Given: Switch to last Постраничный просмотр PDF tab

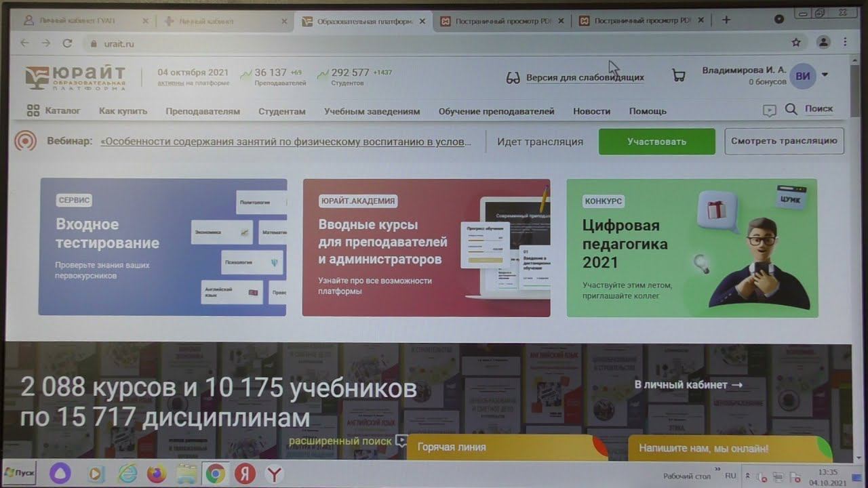Looking at the screenshot, I should (641, 21).
